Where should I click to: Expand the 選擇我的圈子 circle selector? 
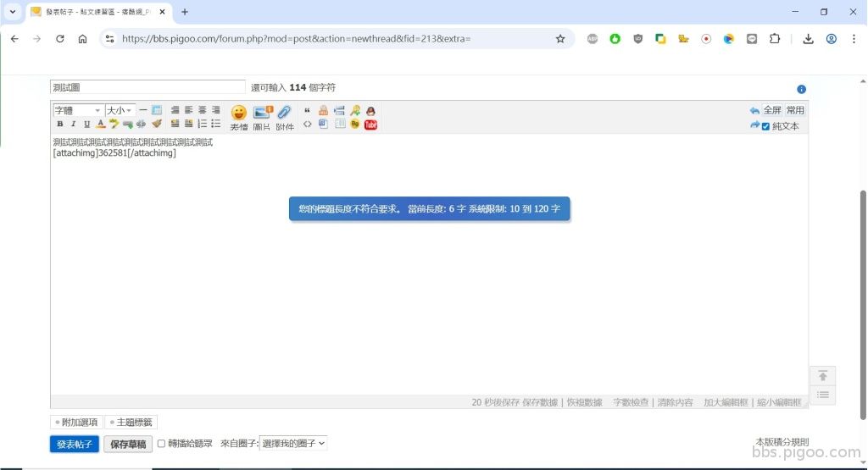[x=293, y=443]
